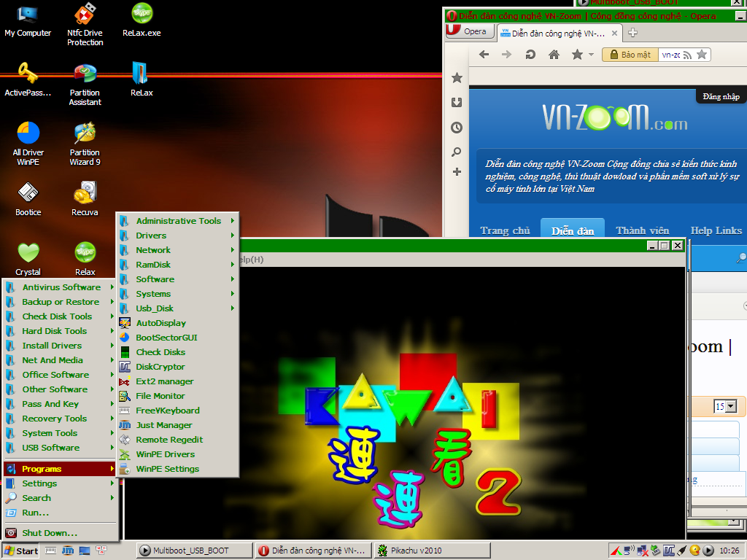Open Recuva desktop icon
747x560 pixels.
(85, 199)
